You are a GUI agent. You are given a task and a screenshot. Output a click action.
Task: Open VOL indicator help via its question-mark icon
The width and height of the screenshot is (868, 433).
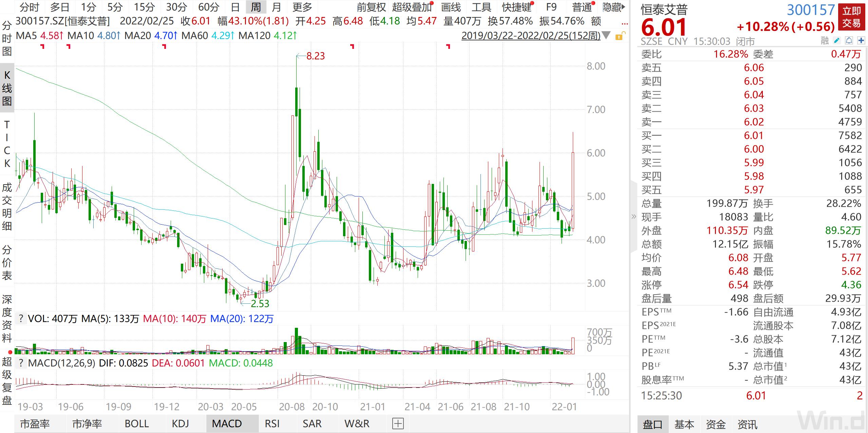21,318
